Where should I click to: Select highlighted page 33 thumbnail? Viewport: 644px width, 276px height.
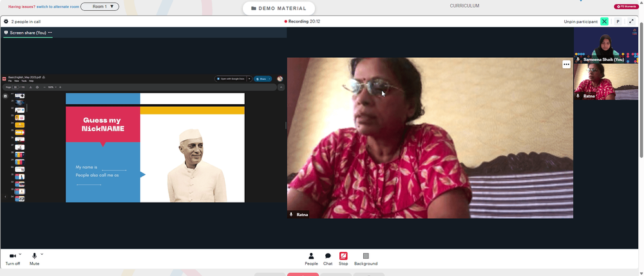tap(20, 192)
